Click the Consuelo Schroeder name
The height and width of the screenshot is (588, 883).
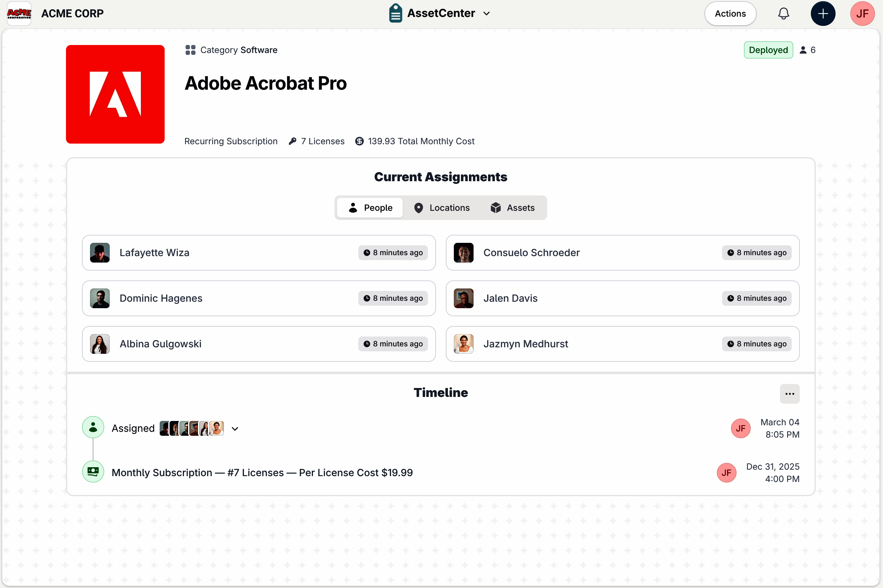532,253
